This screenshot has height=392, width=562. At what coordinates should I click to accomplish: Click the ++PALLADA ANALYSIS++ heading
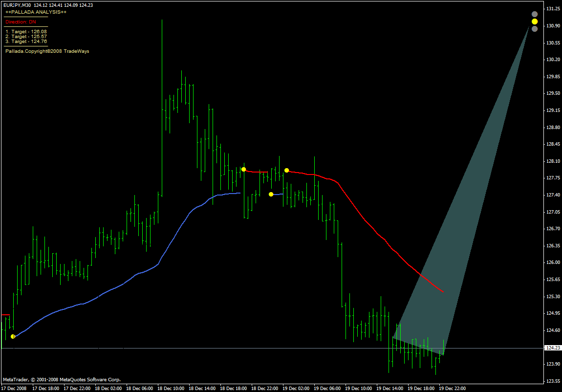(x=36, y=12)
